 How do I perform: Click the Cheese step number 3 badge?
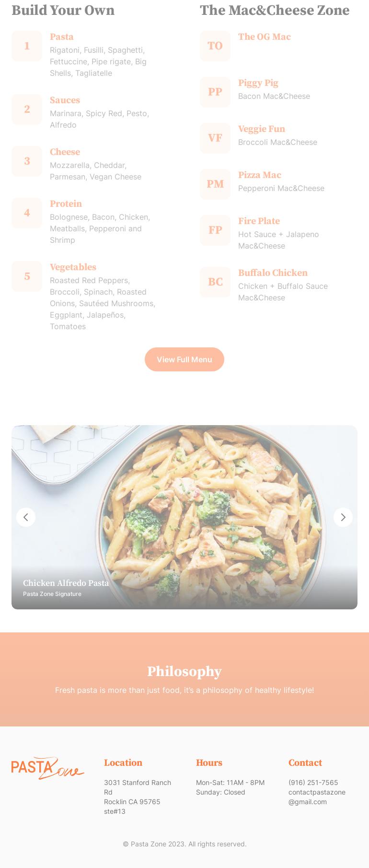pyautogui.click(x=27, y=161)
